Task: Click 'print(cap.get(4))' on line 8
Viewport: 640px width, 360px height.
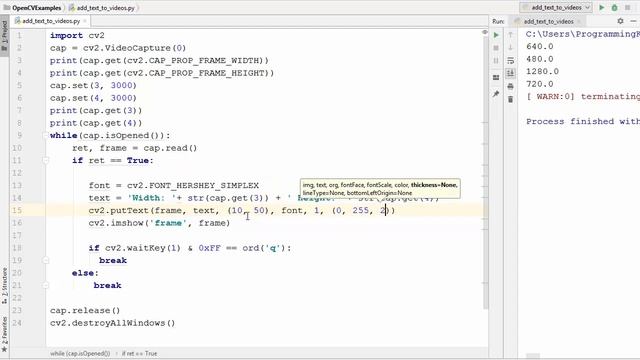Action: click(96, 123)
